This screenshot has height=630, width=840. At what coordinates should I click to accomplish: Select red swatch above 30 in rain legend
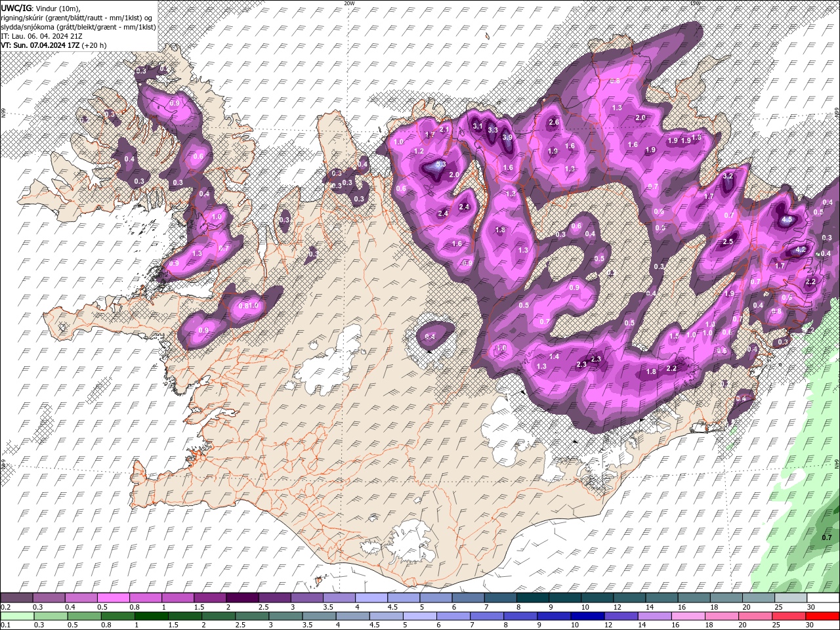point(822,616)
